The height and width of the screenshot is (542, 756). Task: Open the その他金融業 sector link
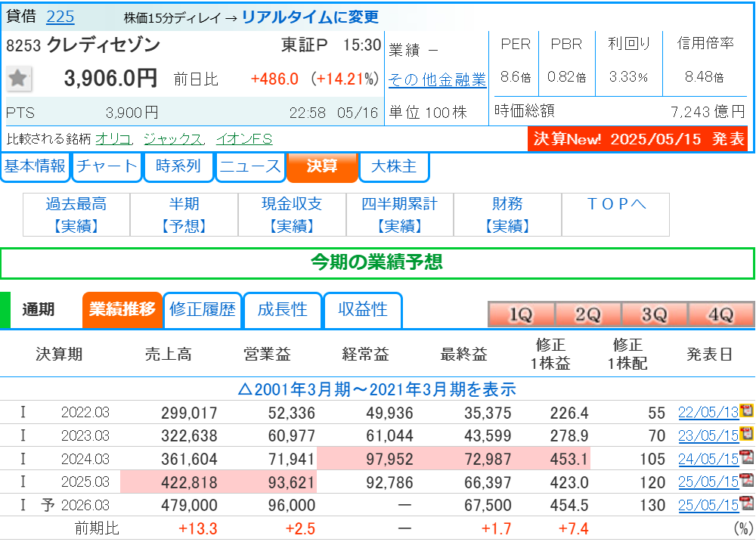tap(437, 79)
